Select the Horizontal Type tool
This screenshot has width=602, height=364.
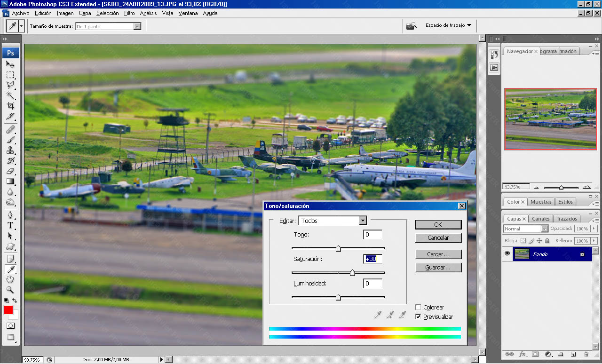10,225
